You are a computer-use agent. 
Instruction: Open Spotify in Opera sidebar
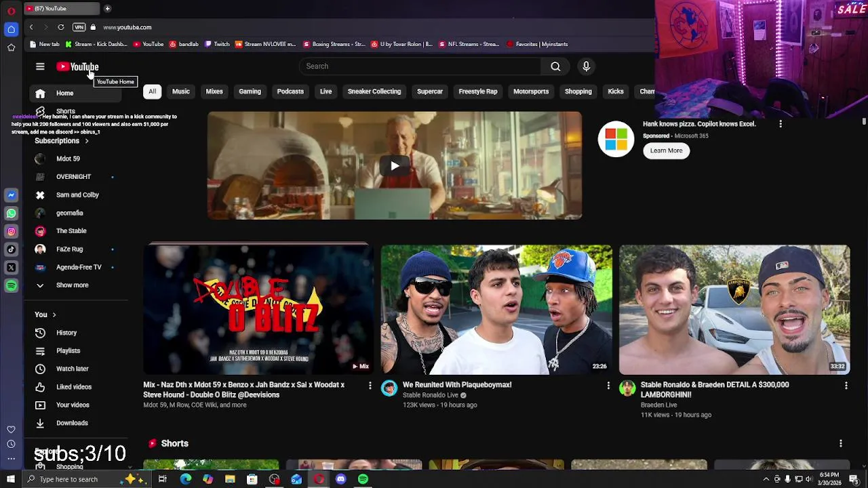click(11, 286)
